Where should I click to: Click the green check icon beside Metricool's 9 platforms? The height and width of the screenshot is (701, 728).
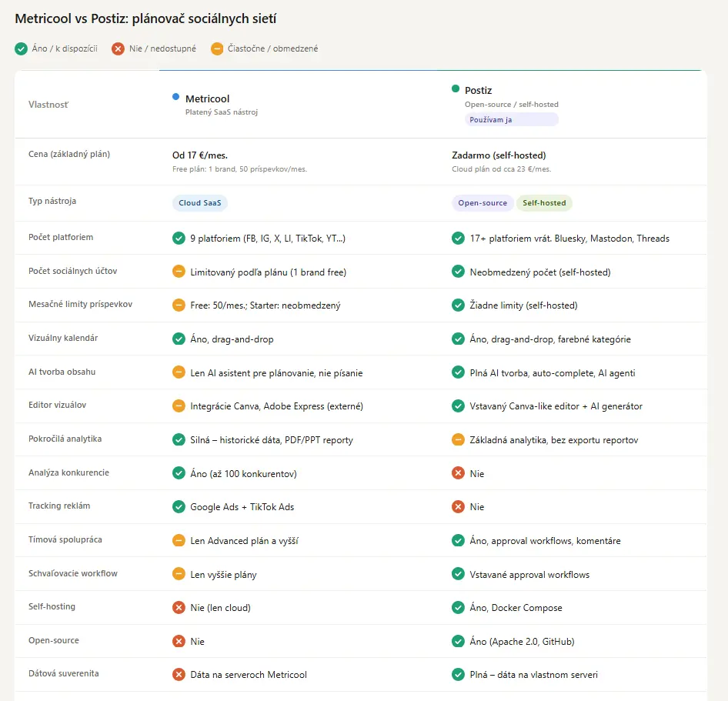point(179,239)
